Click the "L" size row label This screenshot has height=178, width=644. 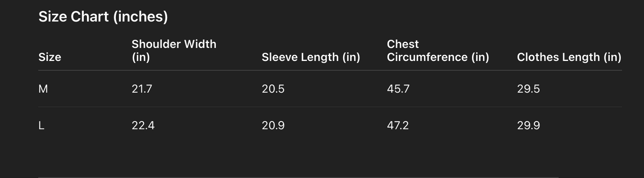pyautogui.click(x=41, y=125)
